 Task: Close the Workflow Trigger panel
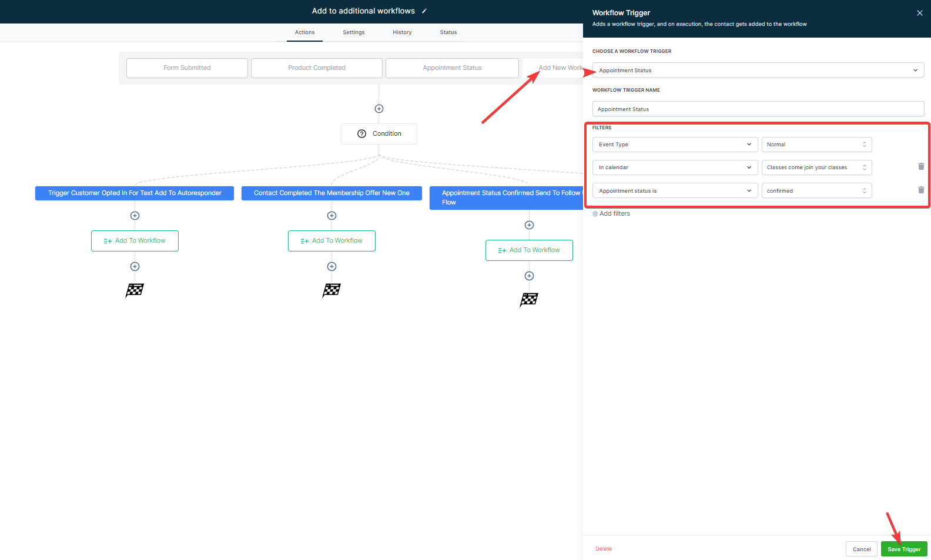pyautogui.click(x=920, y=13)
